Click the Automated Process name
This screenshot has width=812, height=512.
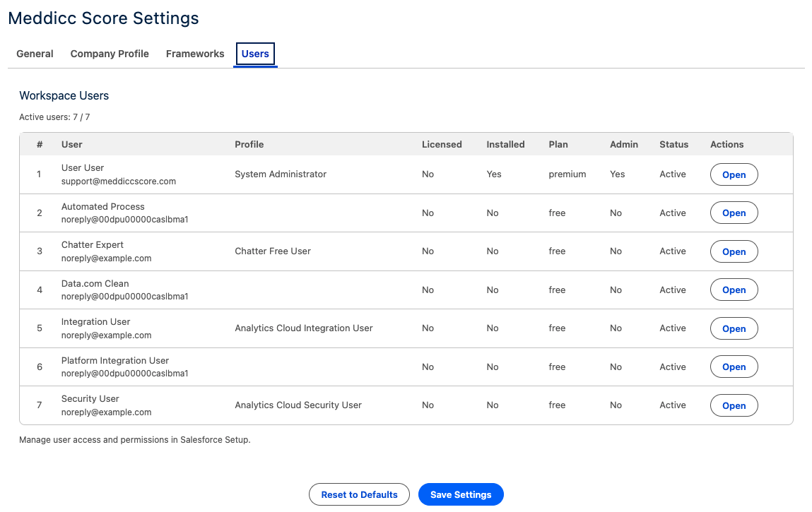click(102, 206)
